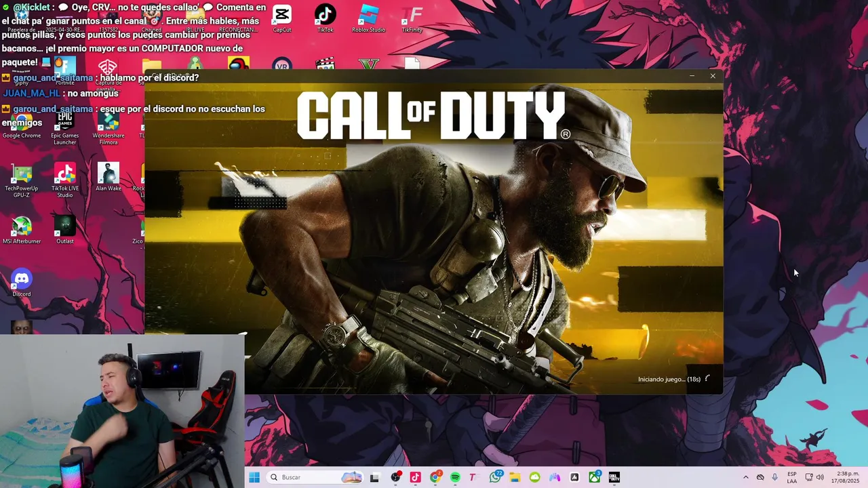The image size is (868, 488).
Task: Open the network tray icon
Action: (809, 477)
